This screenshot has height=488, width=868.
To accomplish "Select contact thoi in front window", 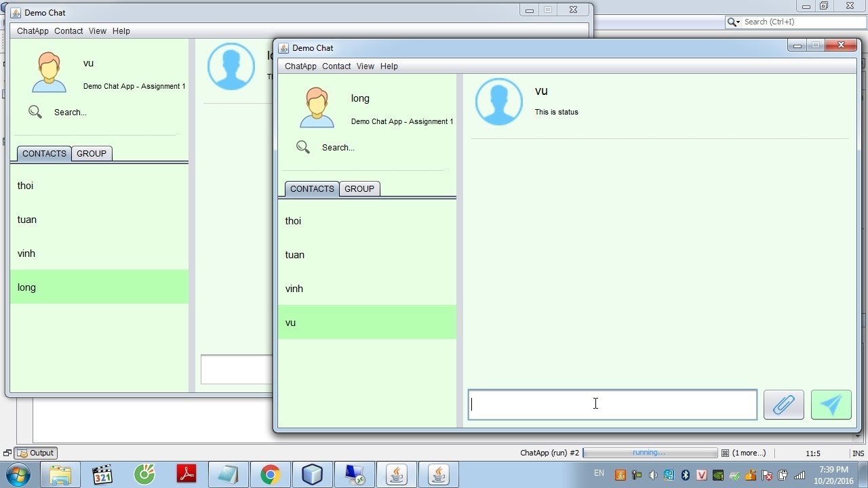I will [367, 221].
